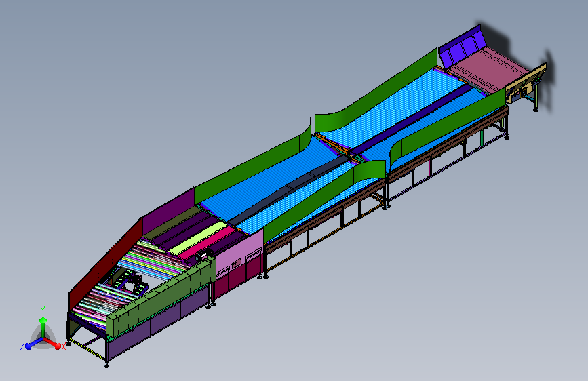The width and height of the screenshot is (588, 381).
Task: Click the yellow-green roller plate near the junction
Action: pos(197,238)
